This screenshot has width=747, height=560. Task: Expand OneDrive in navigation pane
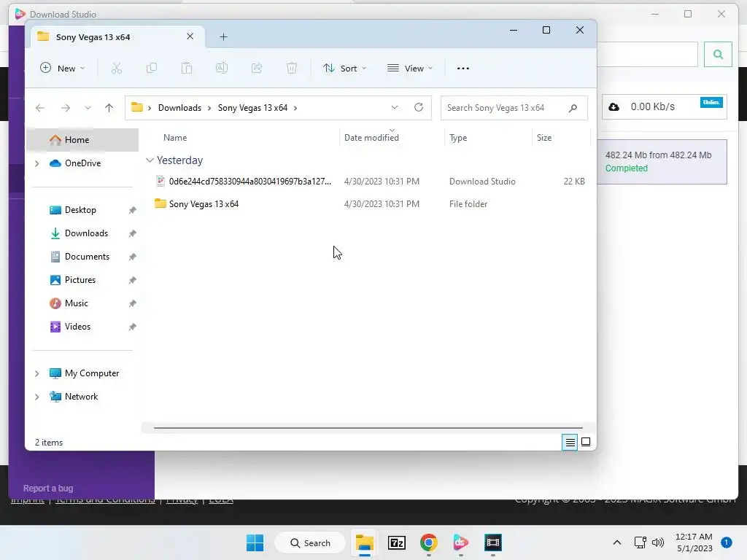37,163
